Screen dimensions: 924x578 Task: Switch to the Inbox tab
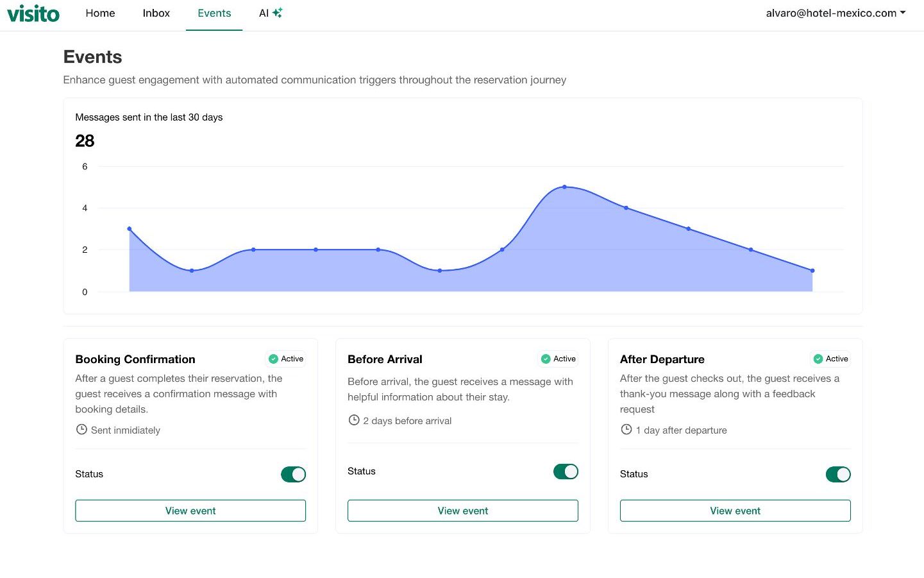point(156,13)
